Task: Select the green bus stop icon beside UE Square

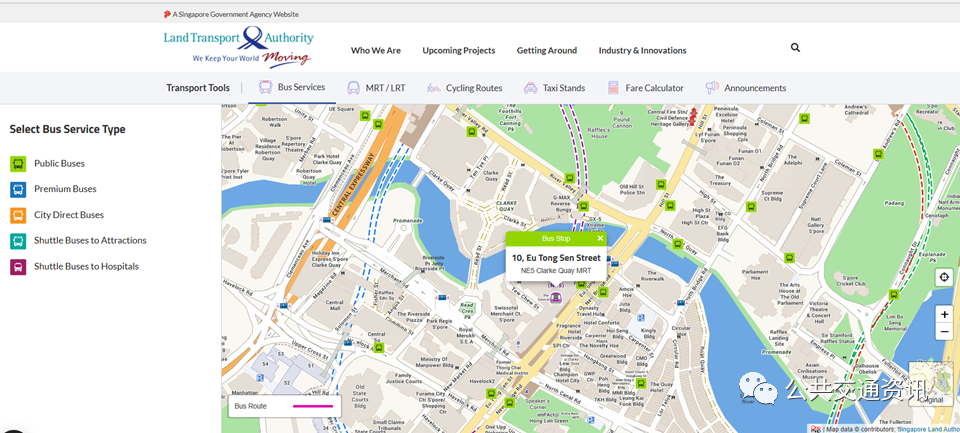Action: (x=366, y=115)
